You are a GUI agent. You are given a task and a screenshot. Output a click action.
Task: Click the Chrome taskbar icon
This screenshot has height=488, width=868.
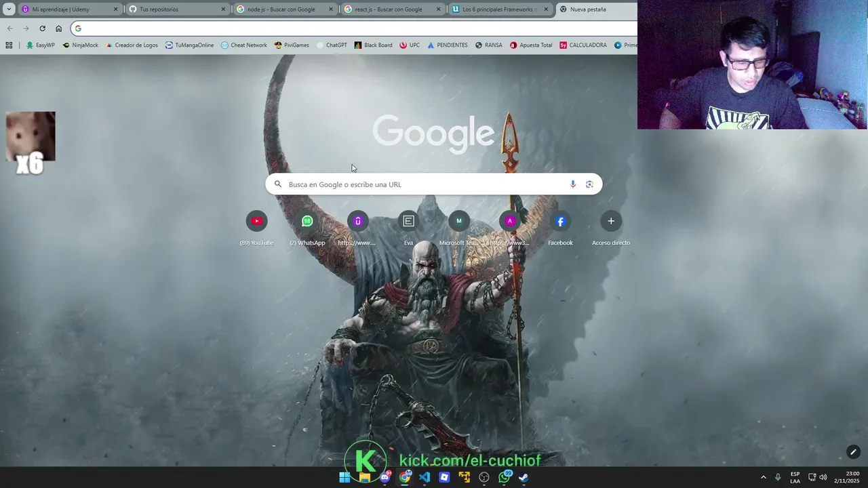pyautogui.click(x=405, y=477)
